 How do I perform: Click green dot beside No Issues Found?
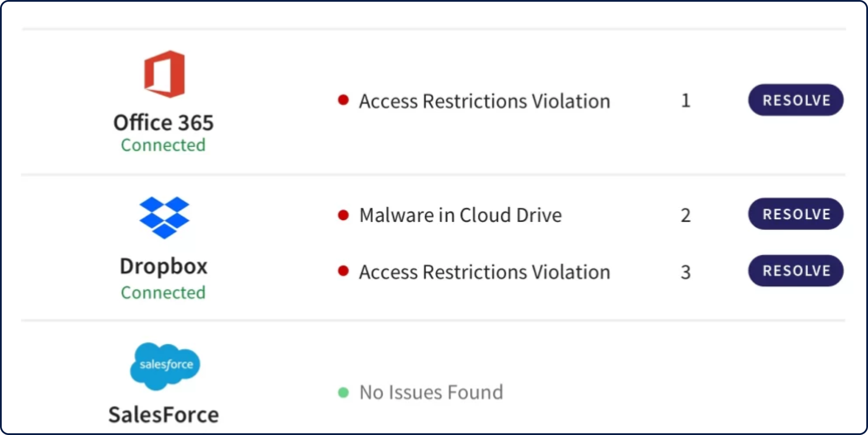click(x=343, y=393)
